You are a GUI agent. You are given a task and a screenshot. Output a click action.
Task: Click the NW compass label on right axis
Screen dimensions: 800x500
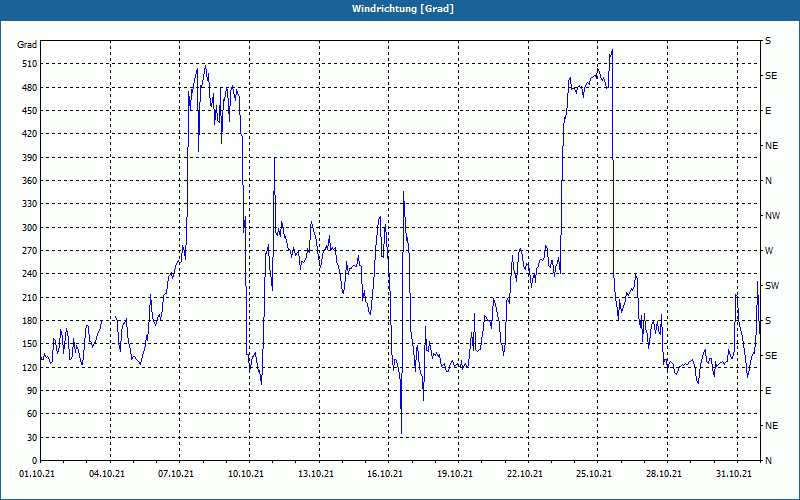point(772,216)
